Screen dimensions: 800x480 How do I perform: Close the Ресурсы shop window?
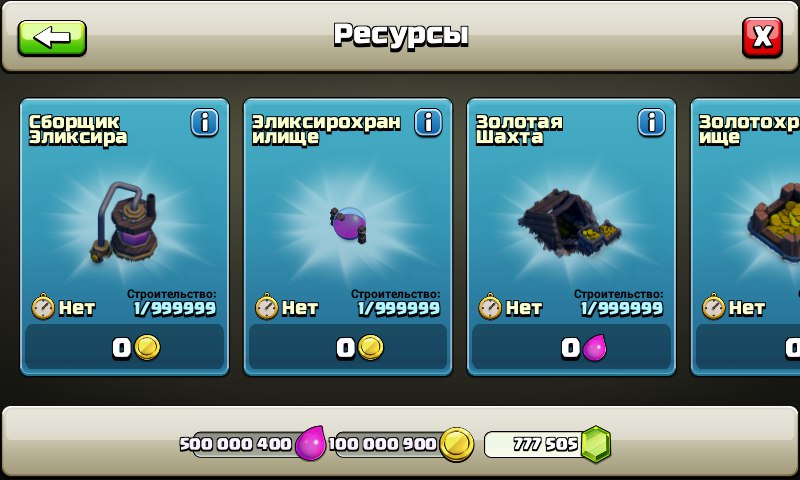[x=762, y=37]
